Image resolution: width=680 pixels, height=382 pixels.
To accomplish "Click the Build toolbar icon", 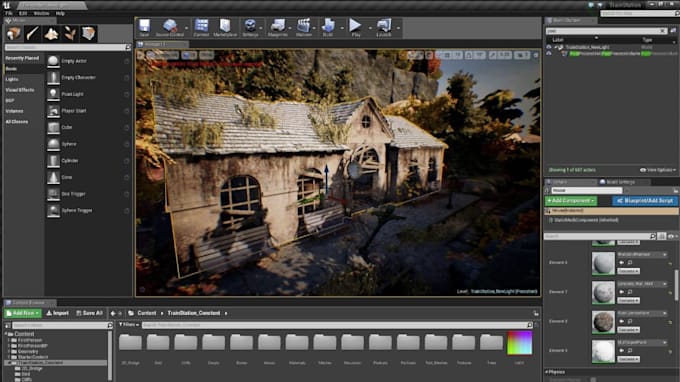I will click(x=328, y=27).
